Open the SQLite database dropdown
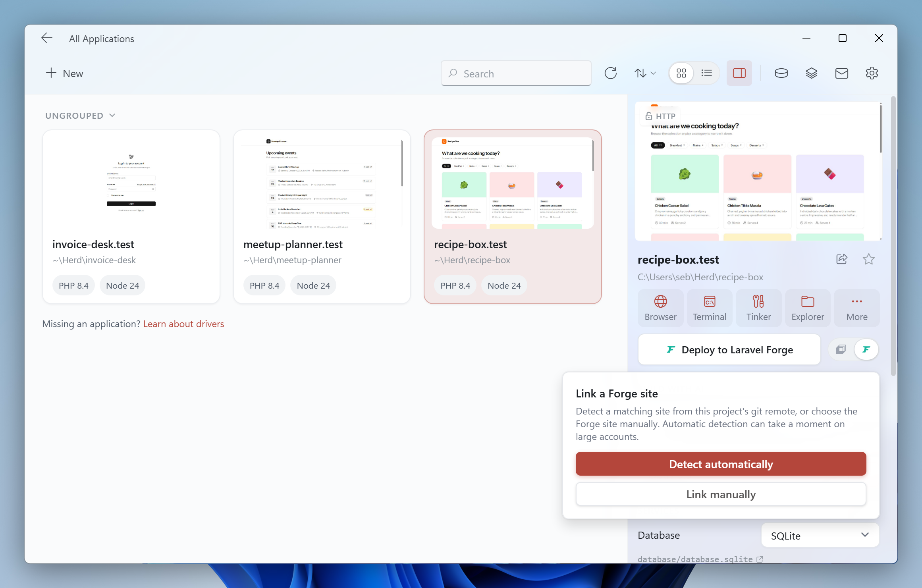Viewport: 922px width, 588px height. tap(820, 536)
